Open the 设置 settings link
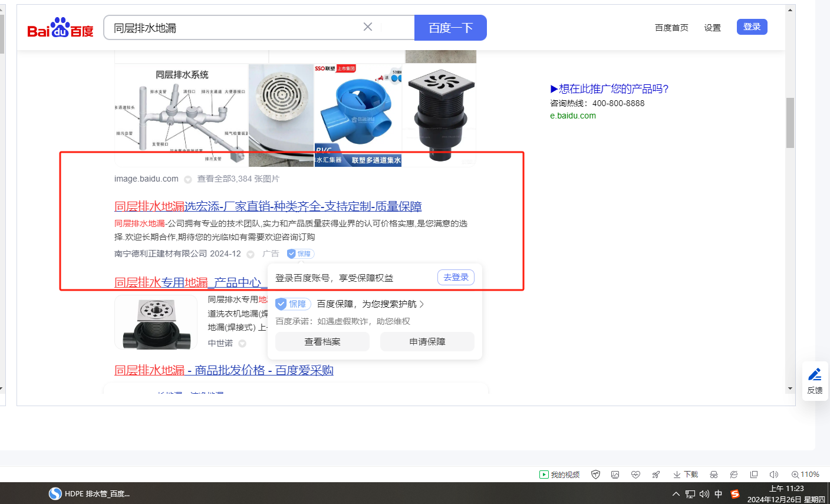830x504 pixels. (712, 28)
